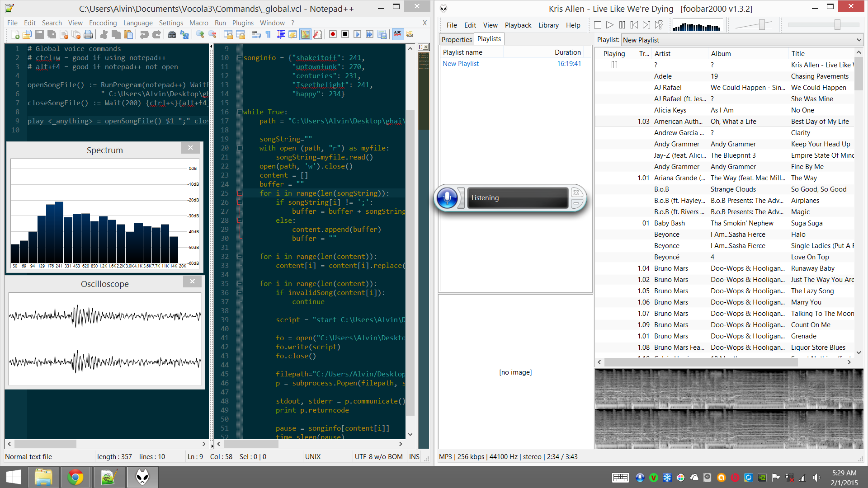Stop playback in foobar2000
The width and height of the screenshot is (868, 488).
point(597,25)
